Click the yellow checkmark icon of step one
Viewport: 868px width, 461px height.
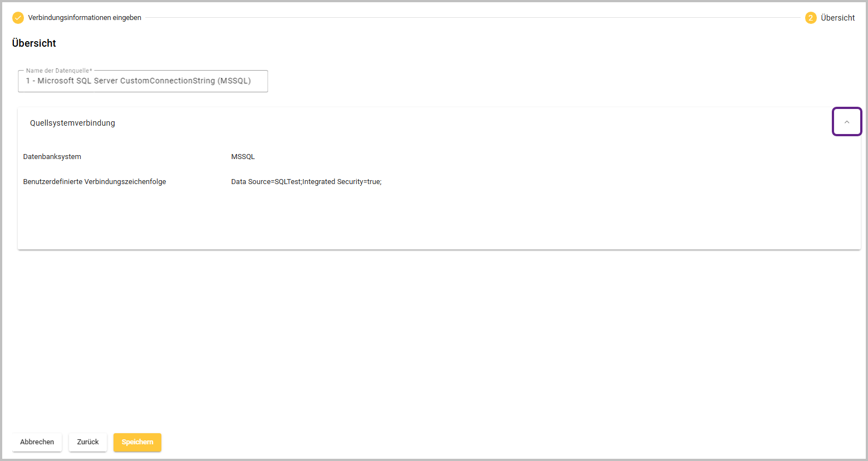tap(18, 18)
